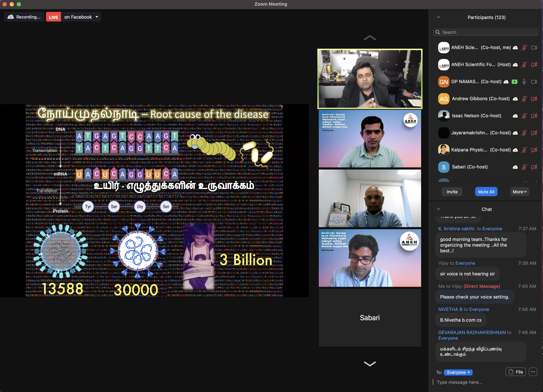Click the Invite button
Screen dimensions: 543x392
tap(452, 192)
